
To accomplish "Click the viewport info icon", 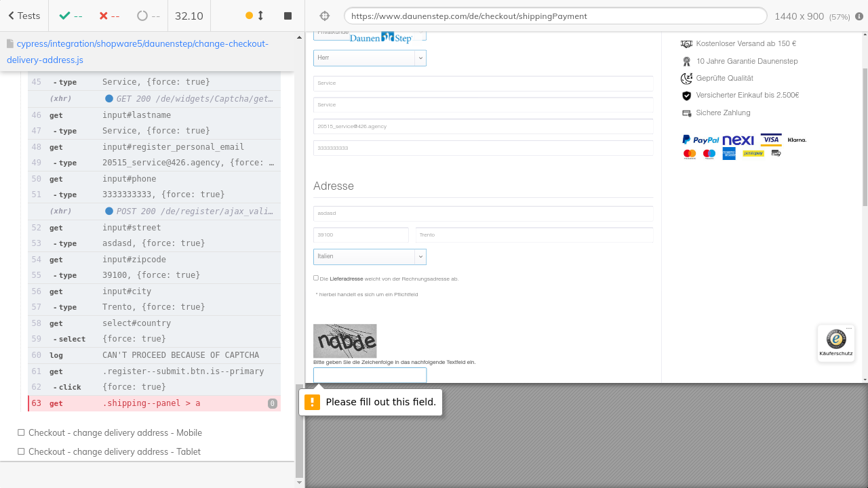I will [x=859, y=16].
